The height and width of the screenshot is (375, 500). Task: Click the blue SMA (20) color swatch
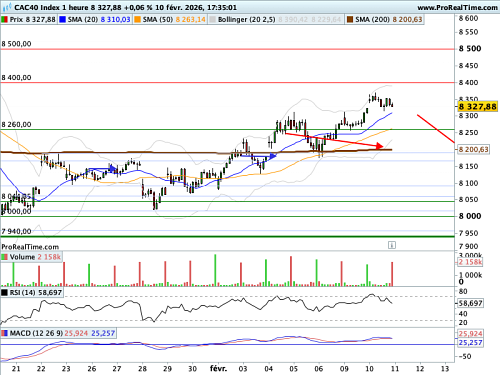[62, 20]
